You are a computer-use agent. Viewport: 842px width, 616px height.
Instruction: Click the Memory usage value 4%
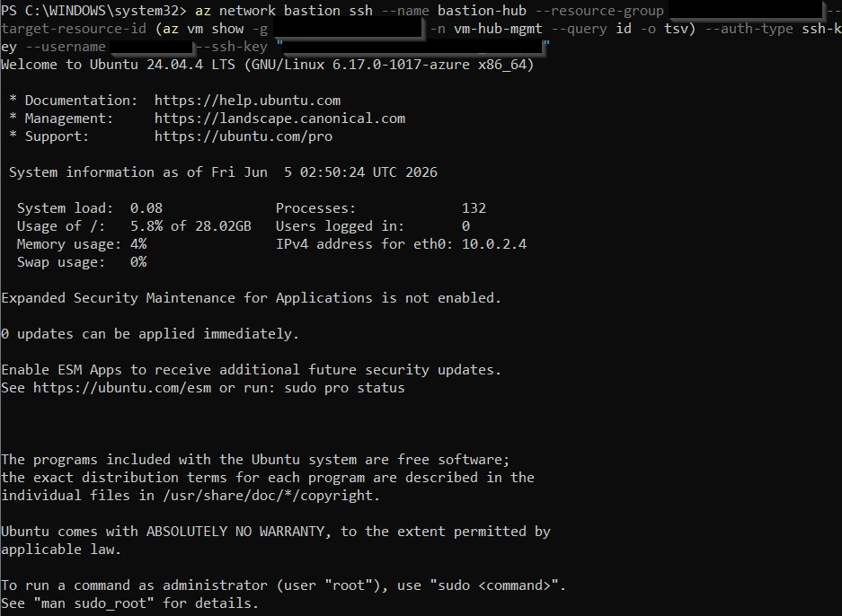138,244
